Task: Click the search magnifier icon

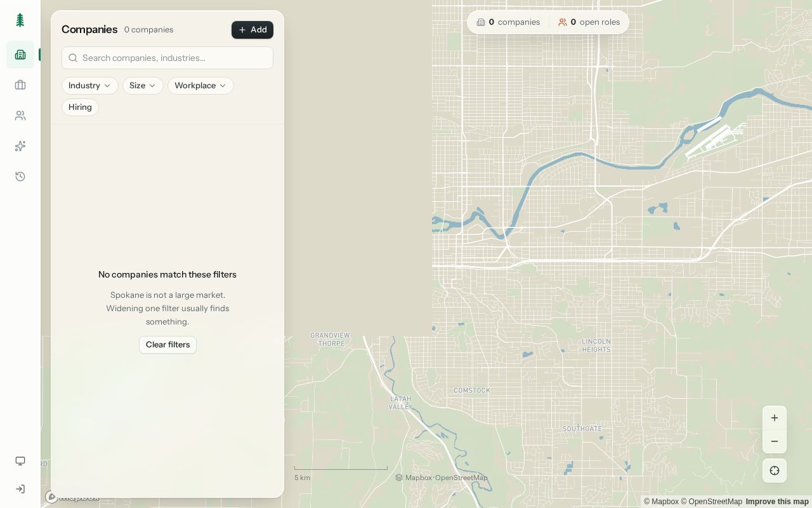Action: pos(73,58)
